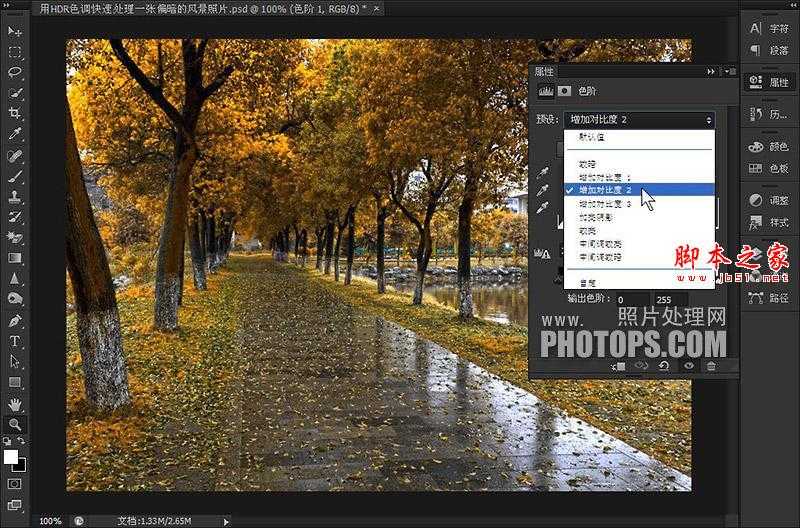Viewport: 800px width, 528px height.
Task: Open the 历史记录 history panel
Action: click(x=769, y=114)
